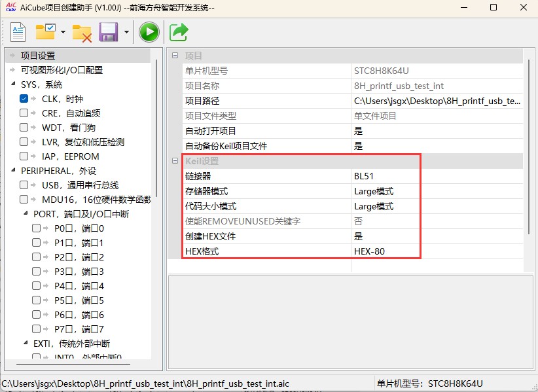Image resolution: width=538 pixels, height=392 pixels.
Task: Enable P1口, 端口1 checkbox
Action: 36,243
